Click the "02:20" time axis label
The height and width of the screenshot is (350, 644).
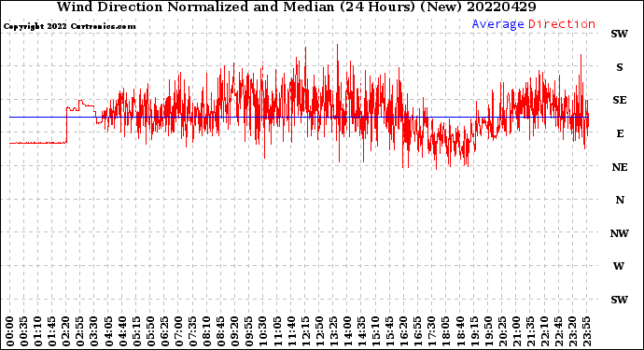[x=66, y=331]
